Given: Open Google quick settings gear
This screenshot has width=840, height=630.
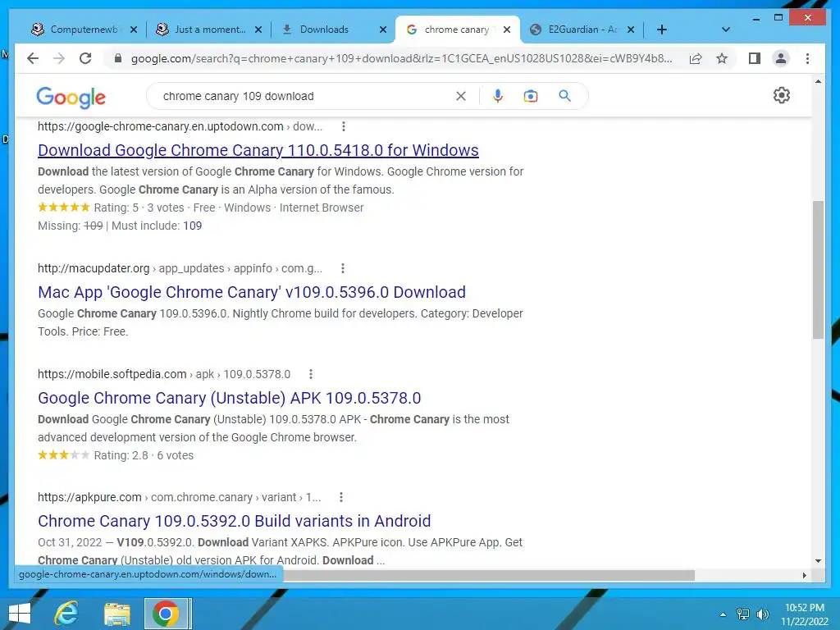Looking at the screenshot, I should 782,95.
